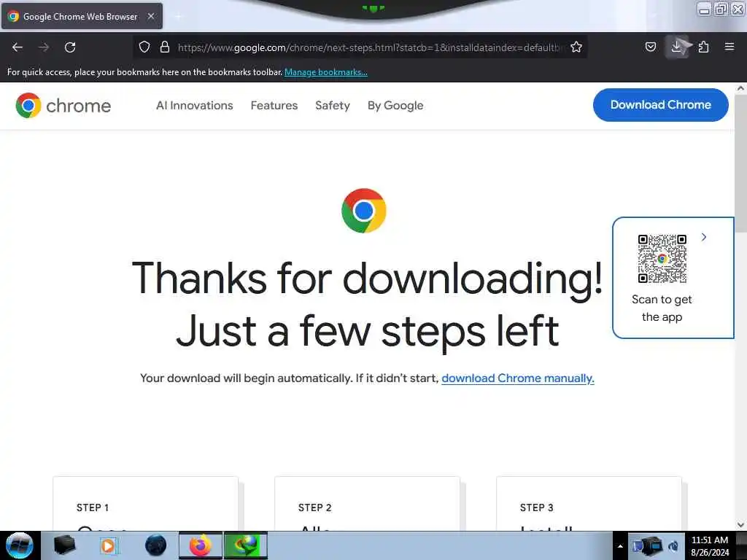Screen dimensions: 747x560
Task: Close the Google Chrome Web Browser tab
Action: click(x=151, y=16)
